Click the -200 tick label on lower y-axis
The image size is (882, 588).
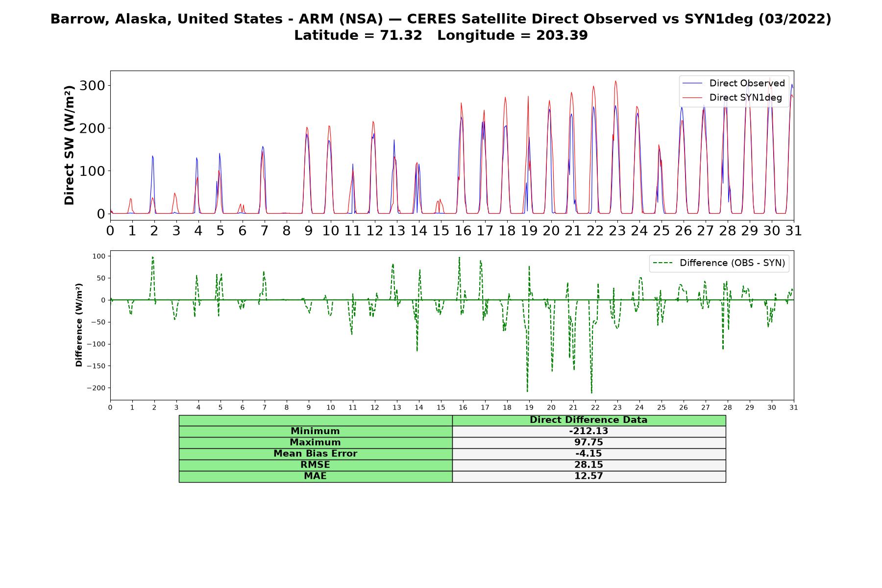tap(96, 388)
